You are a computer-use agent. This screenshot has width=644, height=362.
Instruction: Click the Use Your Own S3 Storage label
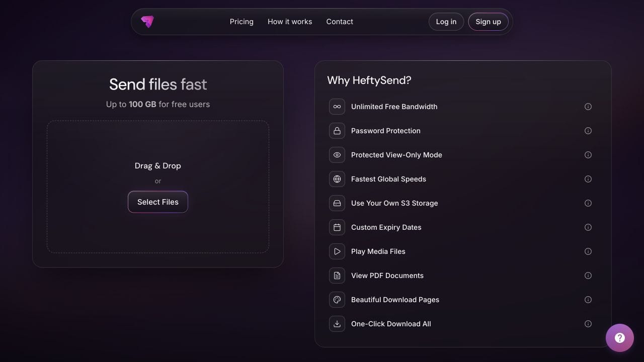[394, 203]
